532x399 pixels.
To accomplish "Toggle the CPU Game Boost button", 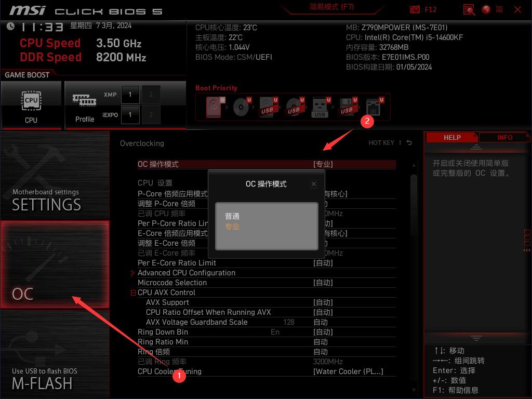I will [x=31, y=105].
